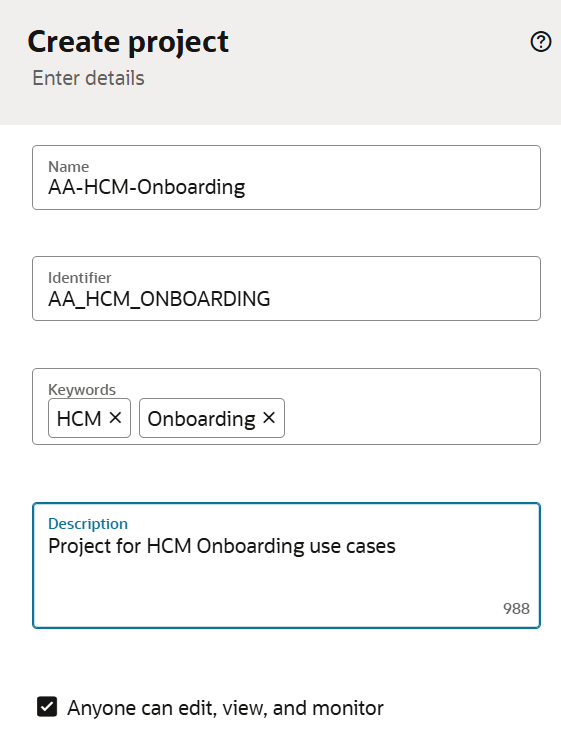561x742 pixels.
Task: Toggle the Anyone can edit, view, and monitor checkbox
Action: tap(47, 707)
